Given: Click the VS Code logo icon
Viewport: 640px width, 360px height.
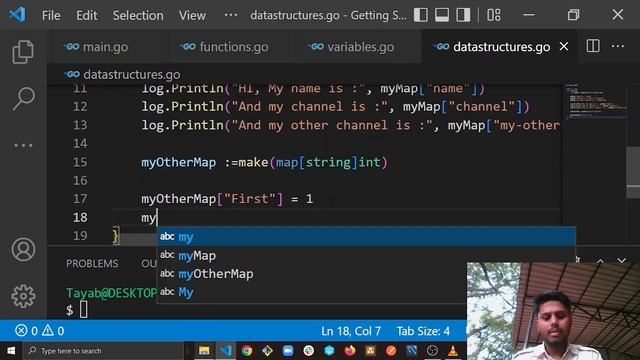Looking at the screenshot, I should point(17,15).
